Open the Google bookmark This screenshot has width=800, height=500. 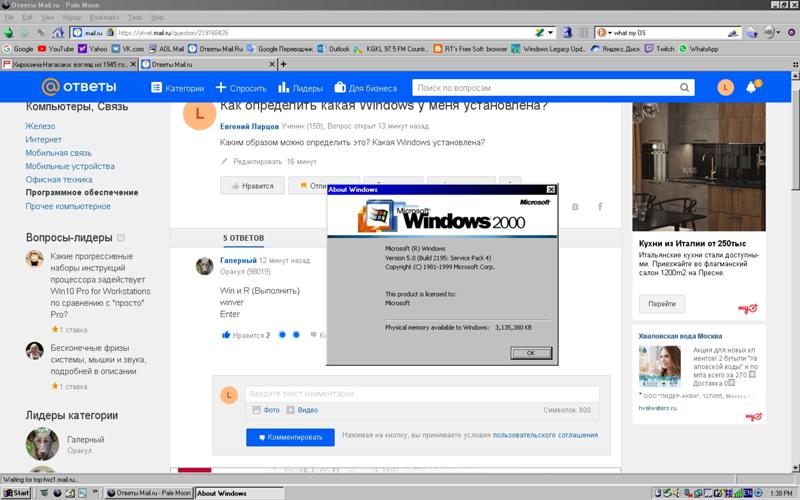click(x=18, y=48)
